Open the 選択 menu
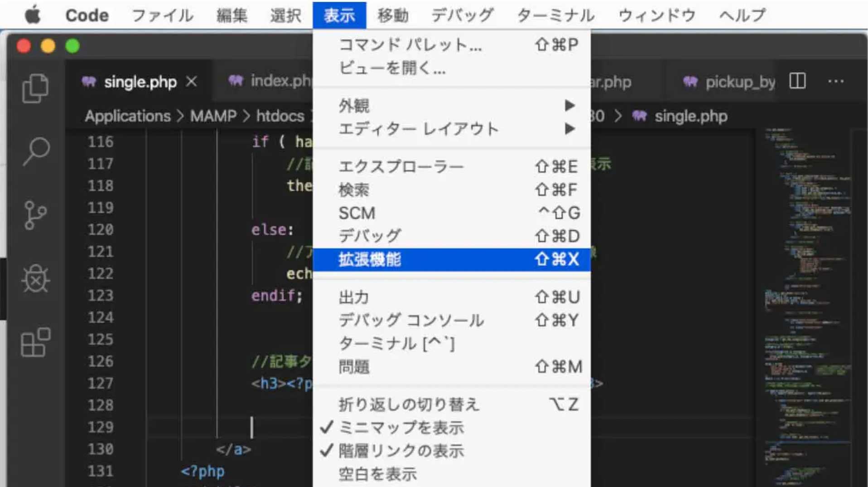 coord(285,15)
